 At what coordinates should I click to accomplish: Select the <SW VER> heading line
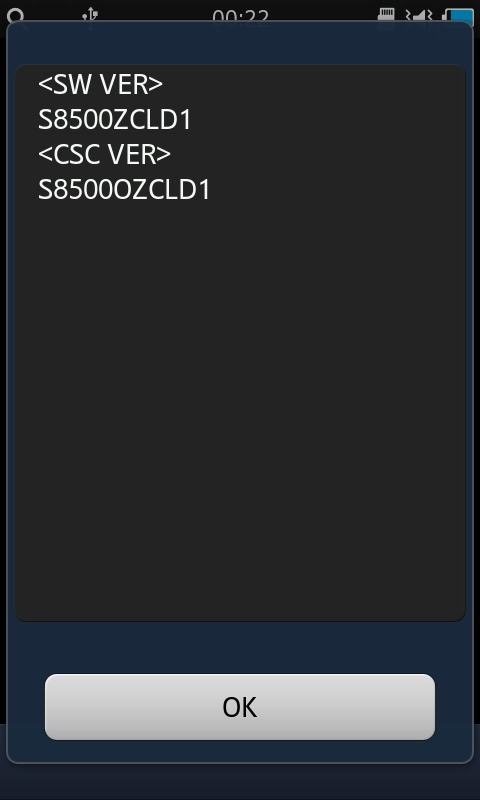[100, 85]
